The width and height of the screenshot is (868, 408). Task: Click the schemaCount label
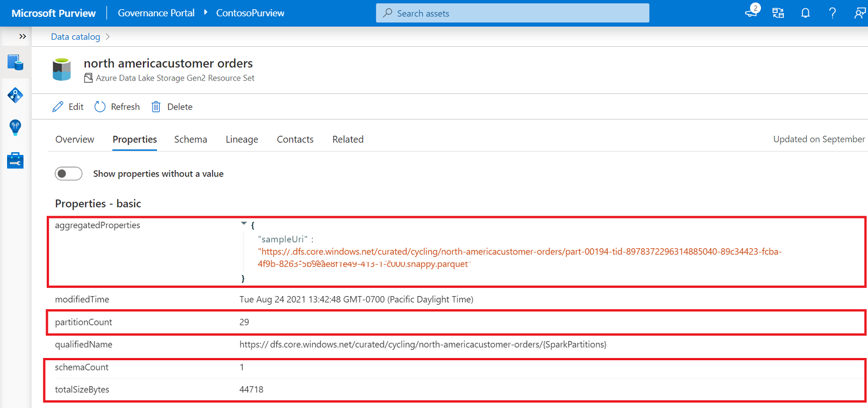(x=81, y=367)
